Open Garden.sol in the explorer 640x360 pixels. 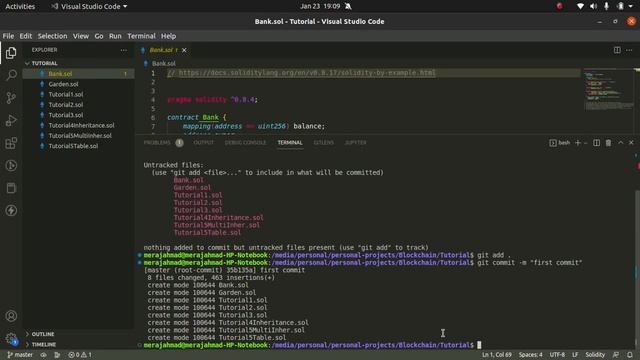tap(78, 84)
